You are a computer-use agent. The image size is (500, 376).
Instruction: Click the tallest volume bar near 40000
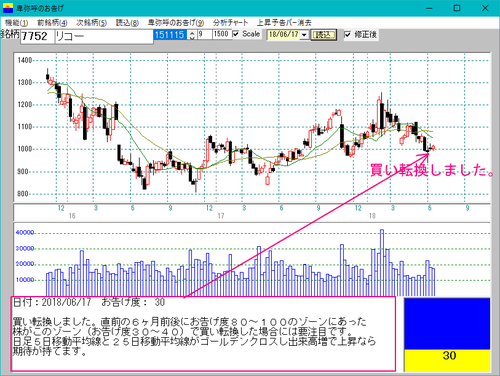click(382, 263)
